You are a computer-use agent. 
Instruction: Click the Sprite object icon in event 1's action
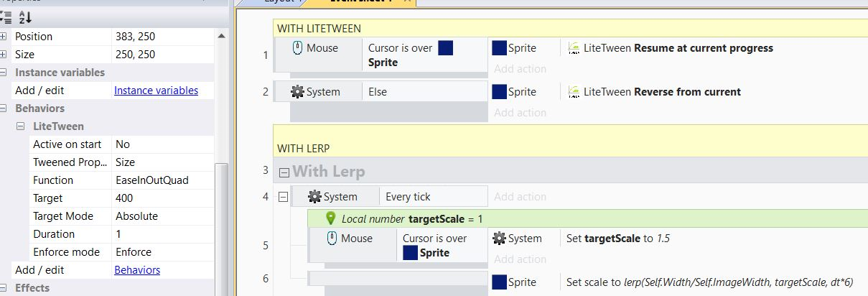(499, 48)
